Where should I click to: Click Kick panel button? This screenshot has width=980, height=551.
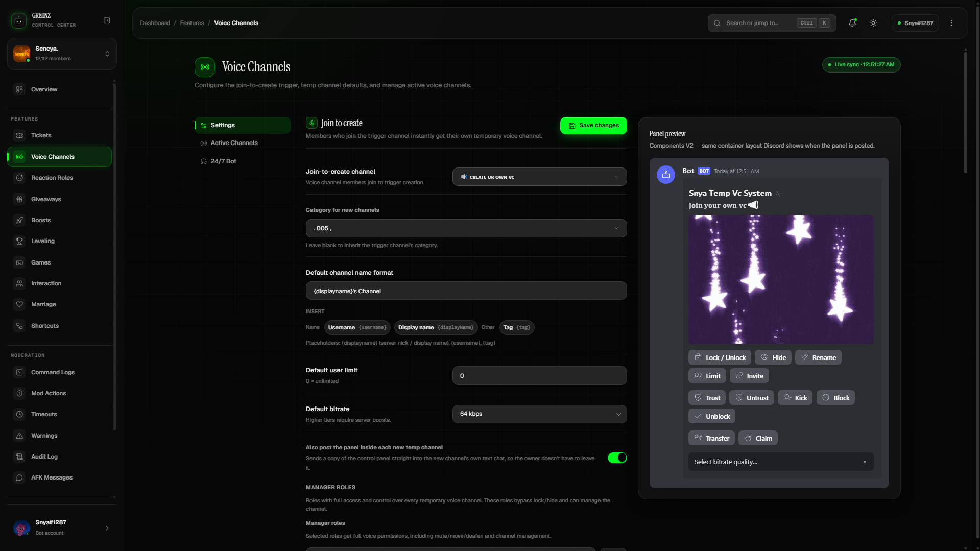[x=795, y=398]
